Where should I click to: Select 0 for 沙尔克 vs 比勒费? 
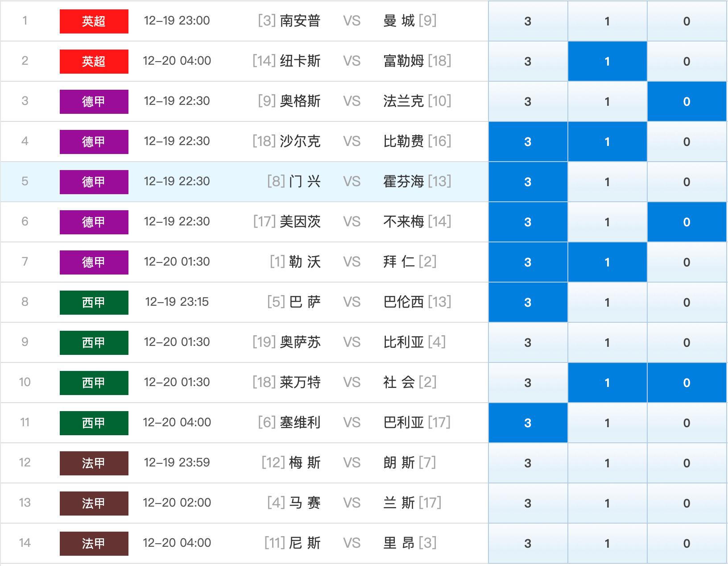(x=687, y=141)
